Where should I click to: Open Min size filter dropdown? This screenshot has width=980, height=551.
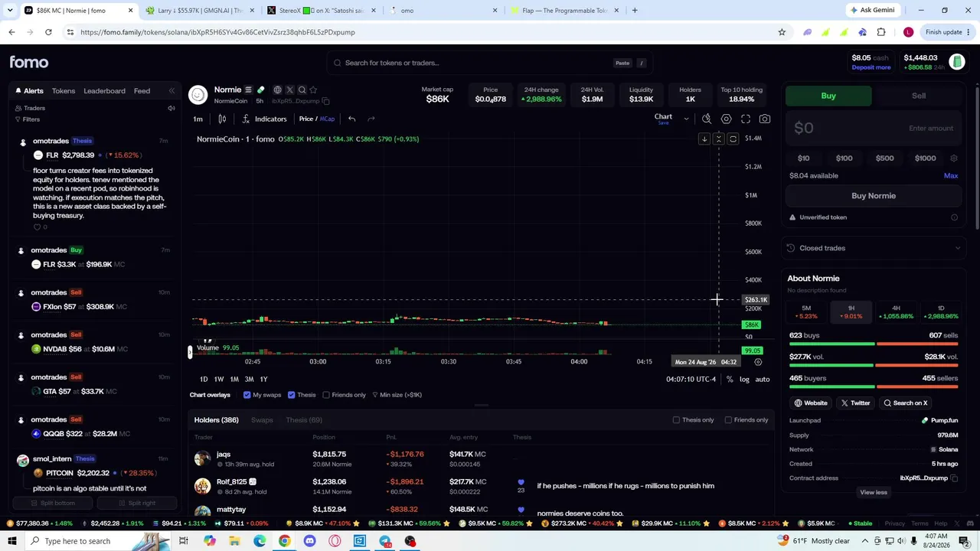(397, 395)
